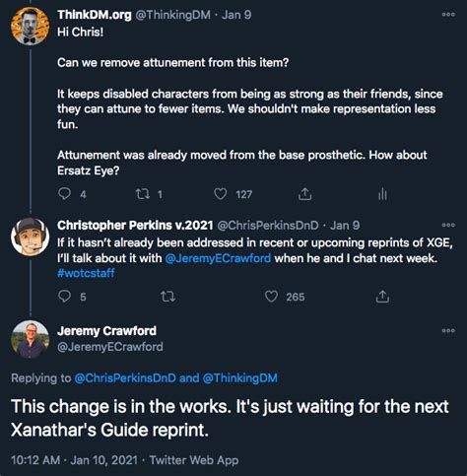
Task: Open Christopher Perkins profile avatar
Action: [30, 237]
